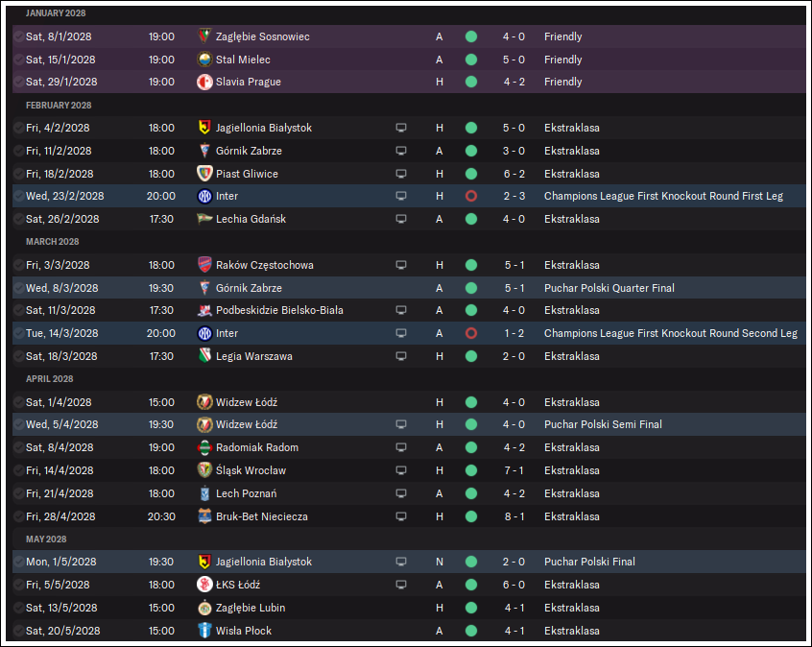Tick the checkmark beside Wed, 8/3/2028 fixture
This screenshot has width=812, height=647.
click(18, 288)
